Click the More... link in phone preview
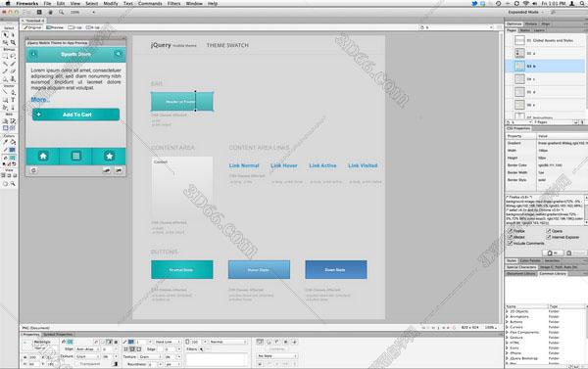This screenshot has width=588, height=369. click(x=40, y=100)
